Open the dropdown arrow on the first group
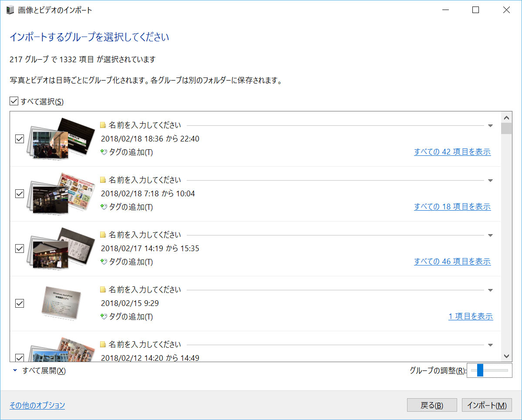The image size is (522, 420). 490,125
